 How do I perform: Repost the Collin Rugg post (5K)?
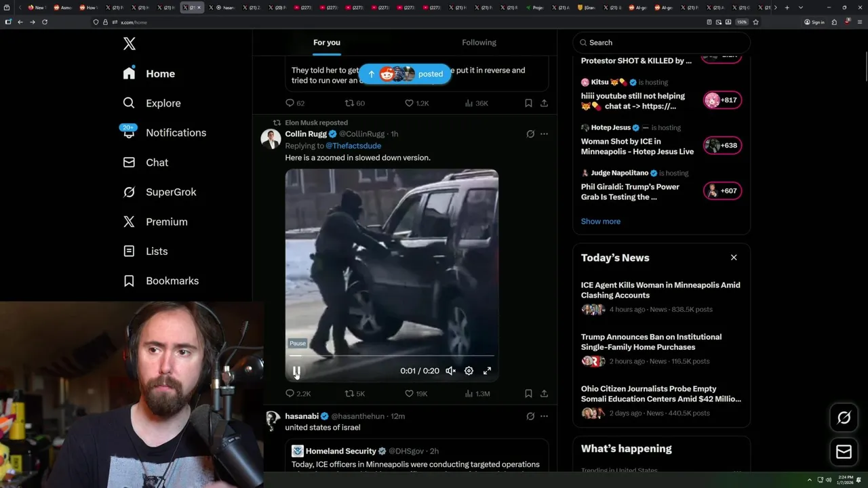(x=355, y=393)
